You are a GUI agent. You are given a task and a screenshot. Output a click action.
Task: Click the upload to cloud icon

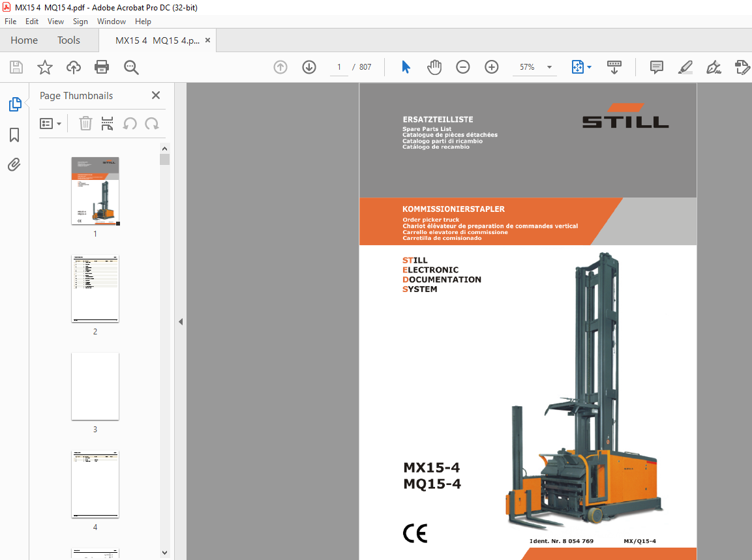(x=74, y=67)
